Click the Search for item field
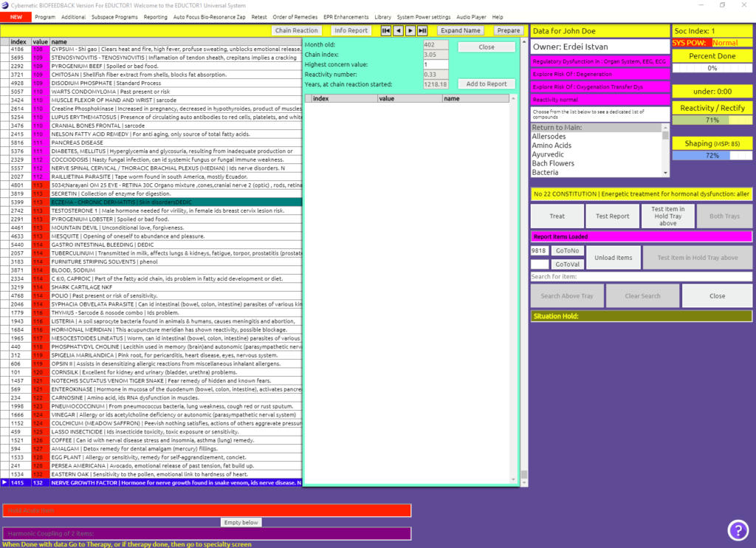Image resolution: width=756 pixels, height=548 pixels. click(641, 277)
